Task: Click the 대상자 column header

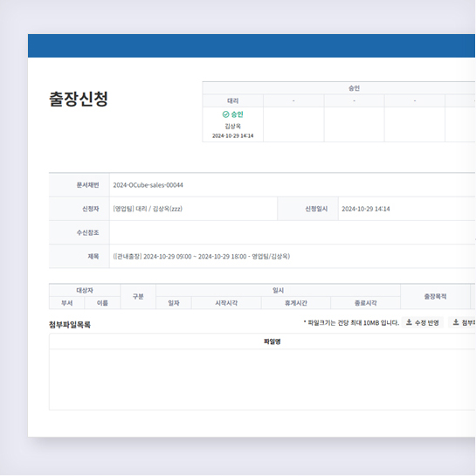Action: click(x=85, y=291)
